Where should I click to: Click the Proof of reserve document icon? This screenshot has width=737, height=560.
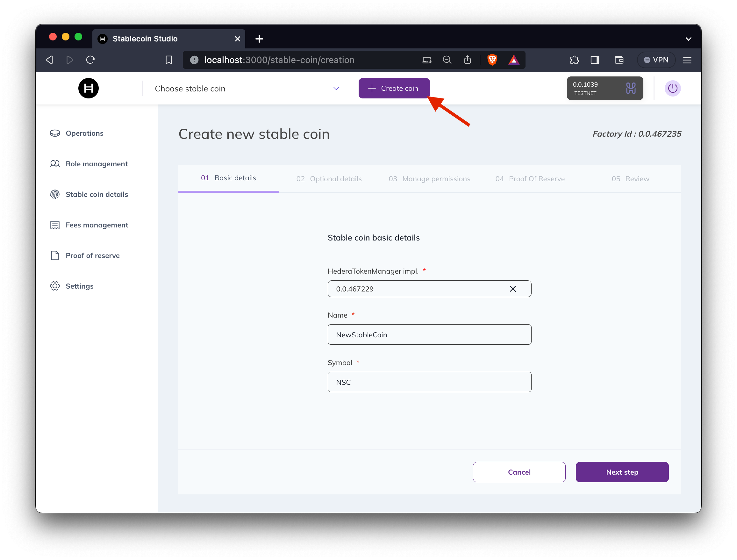pos(55,256)
